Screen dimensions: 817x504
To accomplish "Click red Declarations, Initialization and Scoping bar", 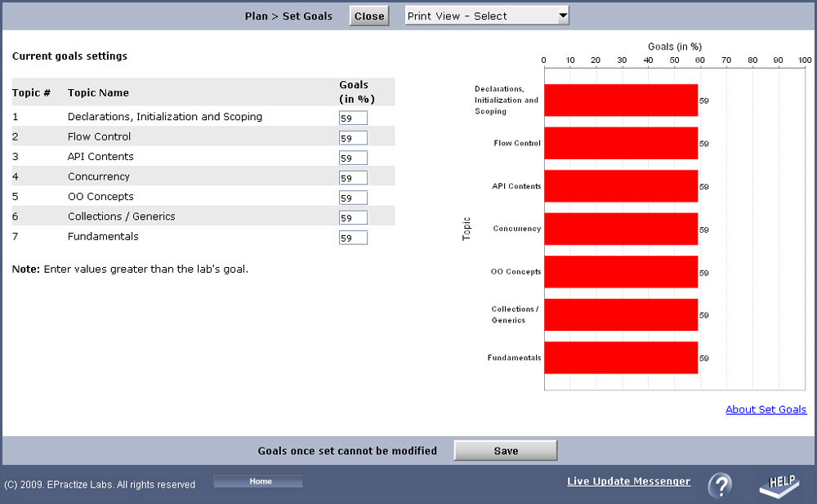I will [x=621, y=100].
